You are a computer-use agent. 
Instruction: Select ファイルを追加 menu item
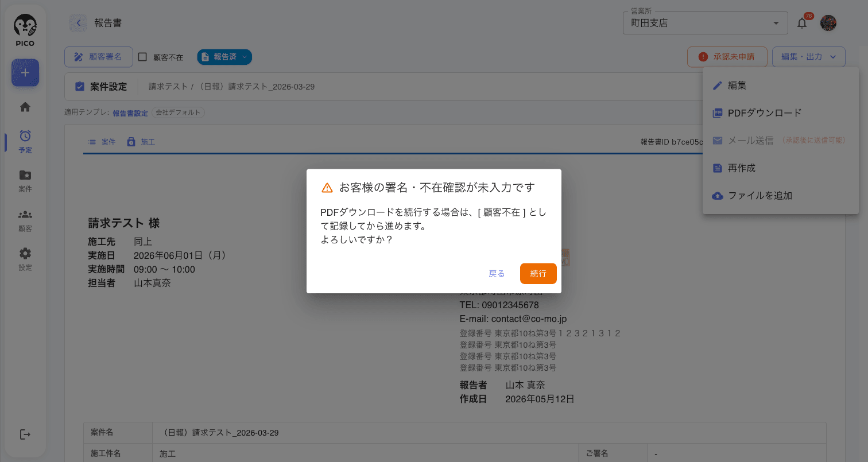tap(781, 196)
